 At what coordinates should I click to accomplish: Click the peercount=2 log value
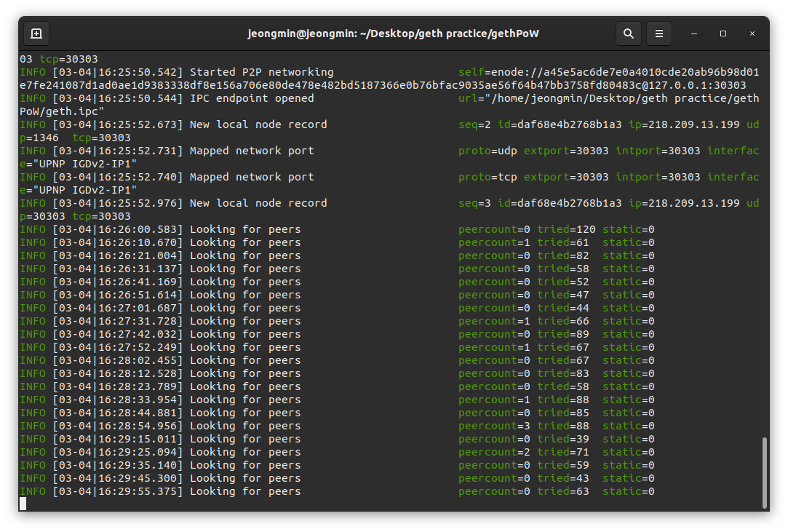(494, 452)
